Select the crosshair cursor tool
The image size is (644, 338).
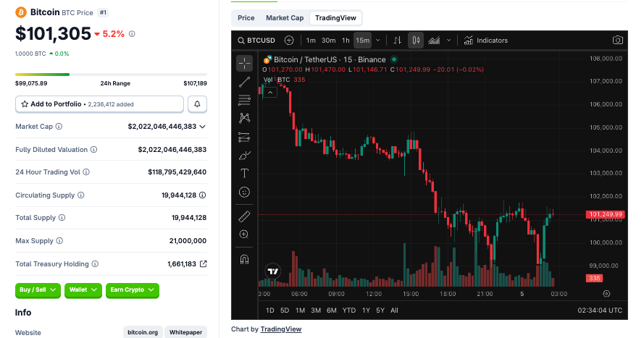click(244, 63)
